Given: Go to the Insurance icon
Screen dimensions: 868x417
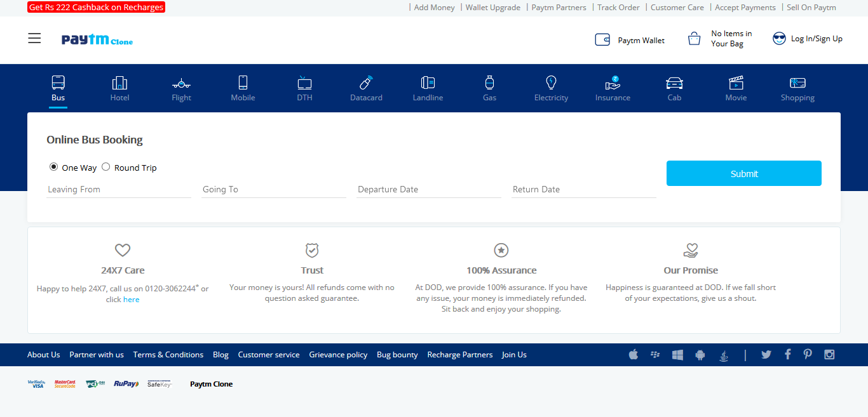Looking at the screenshot, I should (x=613, y=83).
